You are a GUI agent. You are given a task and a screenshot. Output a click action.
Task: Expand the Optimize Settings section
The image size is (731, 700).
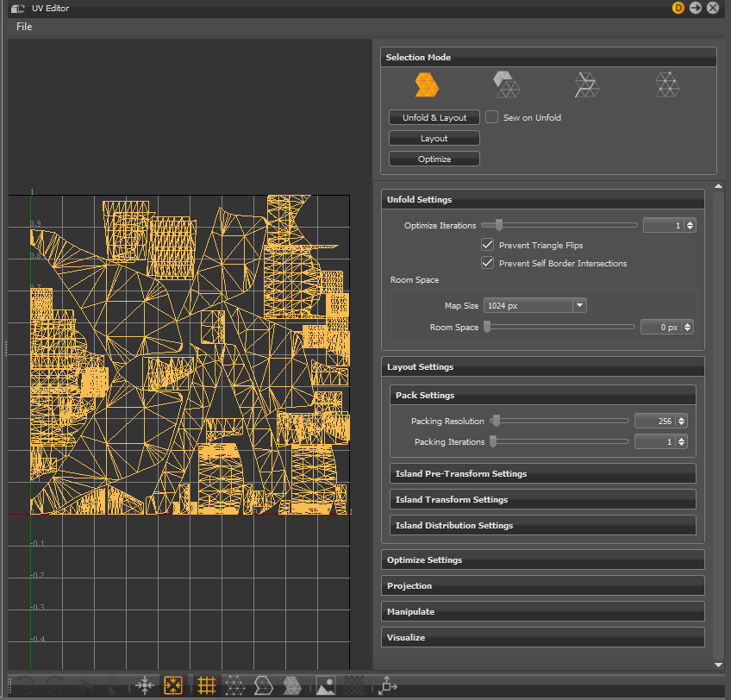pos(542,559)
